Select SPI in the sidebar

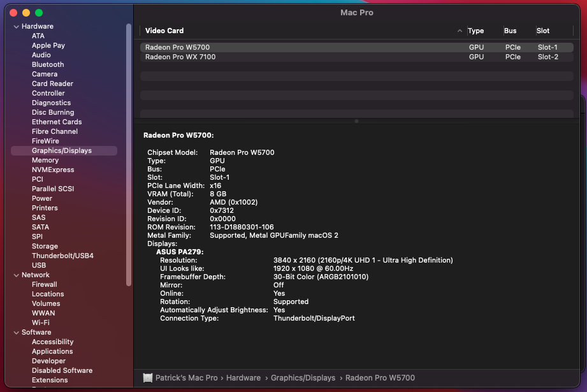tap(37, 236)
